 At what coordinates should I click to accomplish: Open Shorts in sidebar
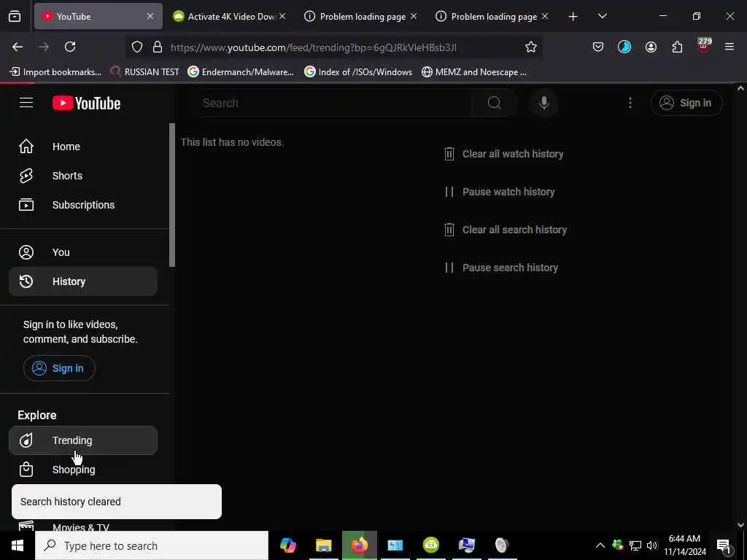point(83,176)
